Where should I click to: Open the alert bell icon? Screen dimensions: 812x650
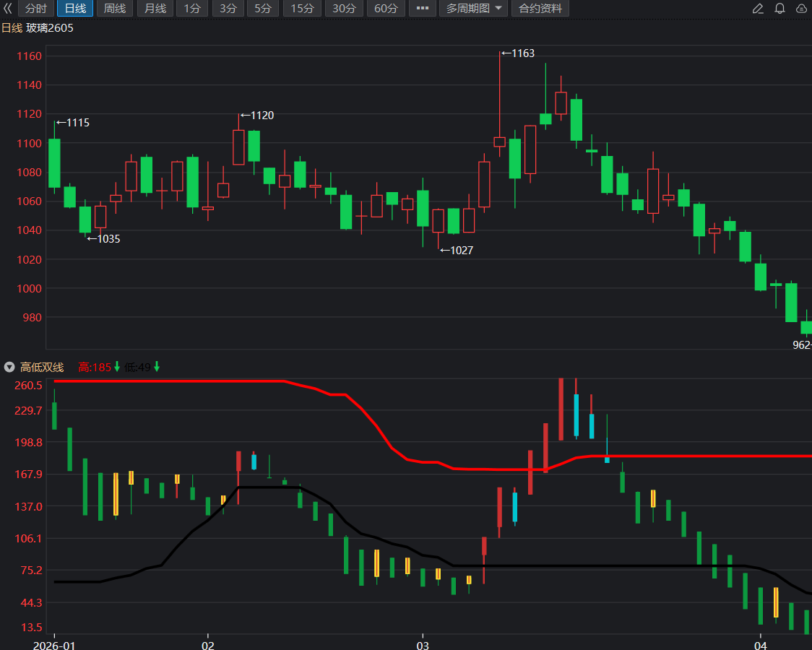click(x=780, y=8)
